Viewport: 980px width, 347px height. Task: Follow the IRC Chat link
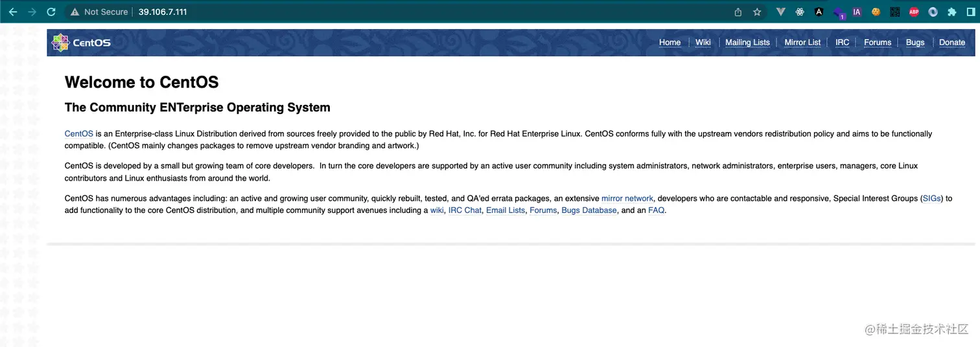465,210
